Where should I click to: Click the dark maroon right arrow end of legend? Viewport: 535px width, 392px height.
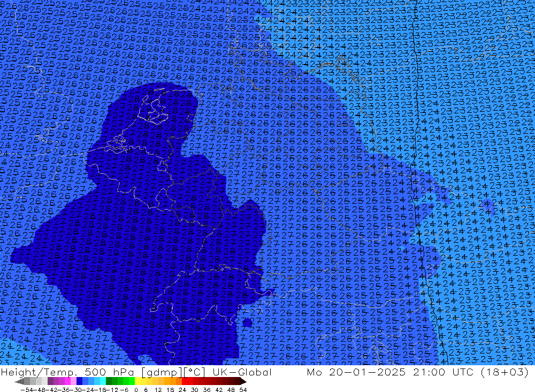click(243, 381)
